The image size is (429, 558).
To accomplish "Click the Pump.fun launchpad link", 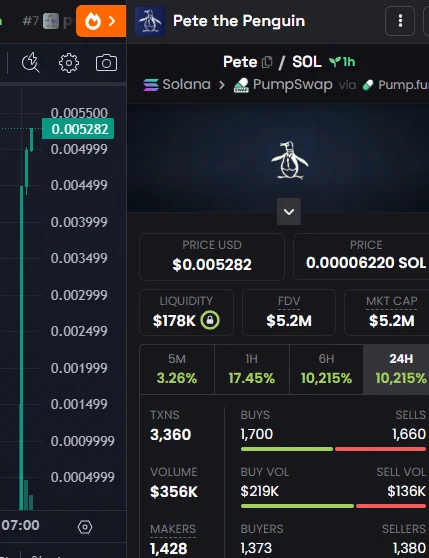I will pos(396,85).
